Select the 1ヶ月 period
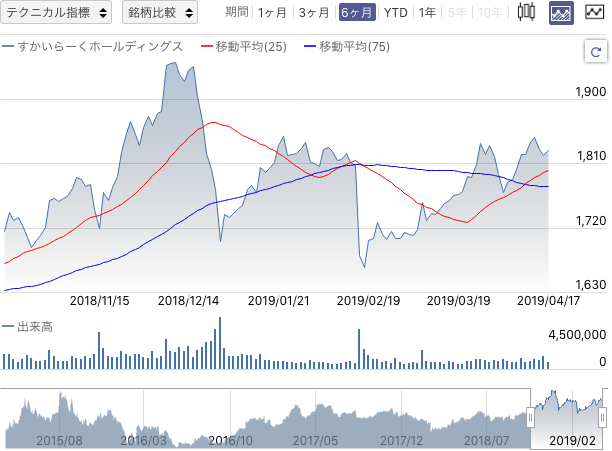Image resolution: width=612 pixels, height=451 pixels. click(272, 12)
